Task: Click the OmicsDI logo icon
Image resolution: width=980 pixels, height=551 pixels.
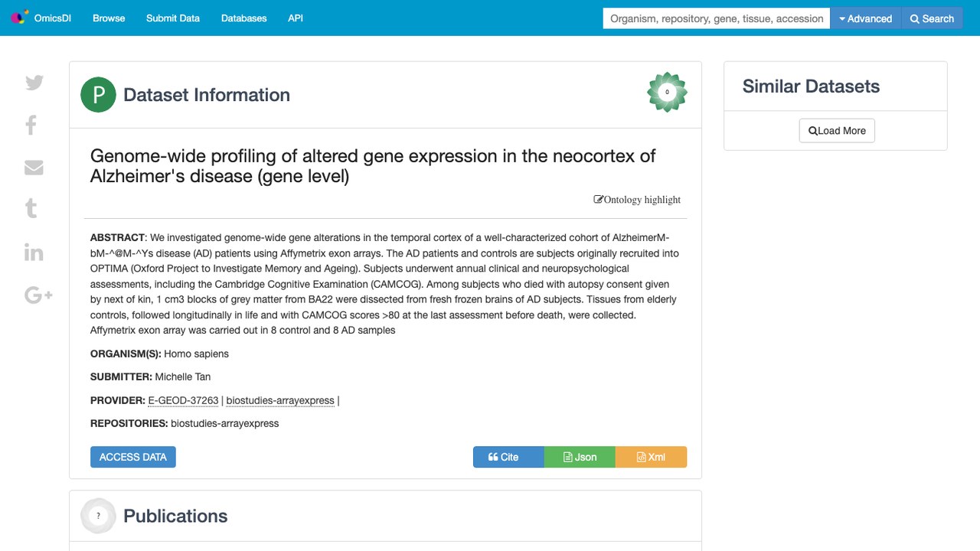Action: [19, 18]
